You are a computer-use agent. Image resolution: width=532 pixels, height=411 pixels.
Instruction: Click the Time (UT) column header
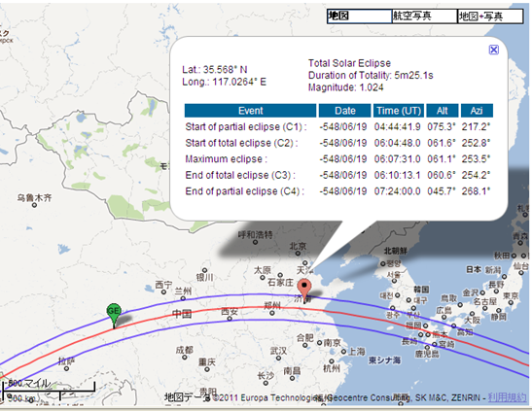click(x=399, y=111)
